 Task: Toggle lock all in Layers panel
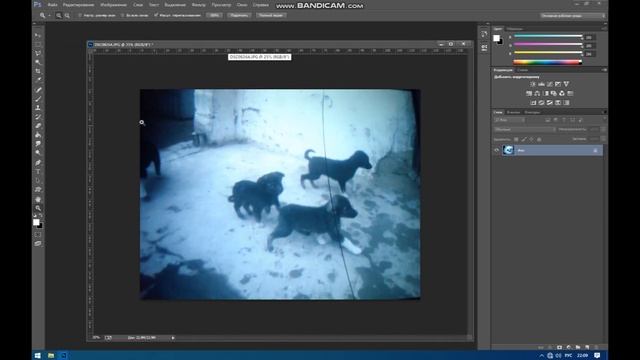[539, 140]
